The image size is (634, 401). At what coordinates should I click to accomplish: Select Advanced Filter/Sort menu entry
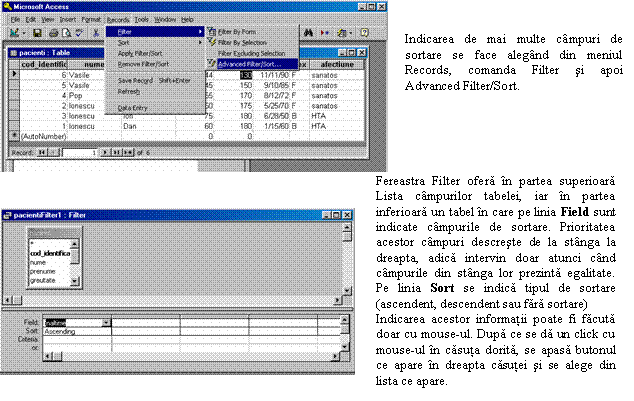pos(250,63)
